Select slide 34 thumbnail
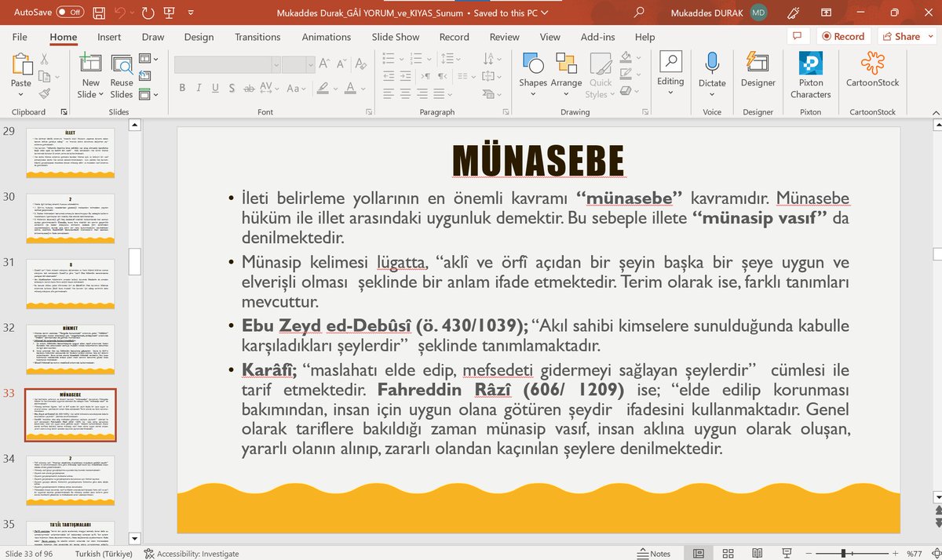This screenshot has width=942, height=560. (x=71, y=481)
